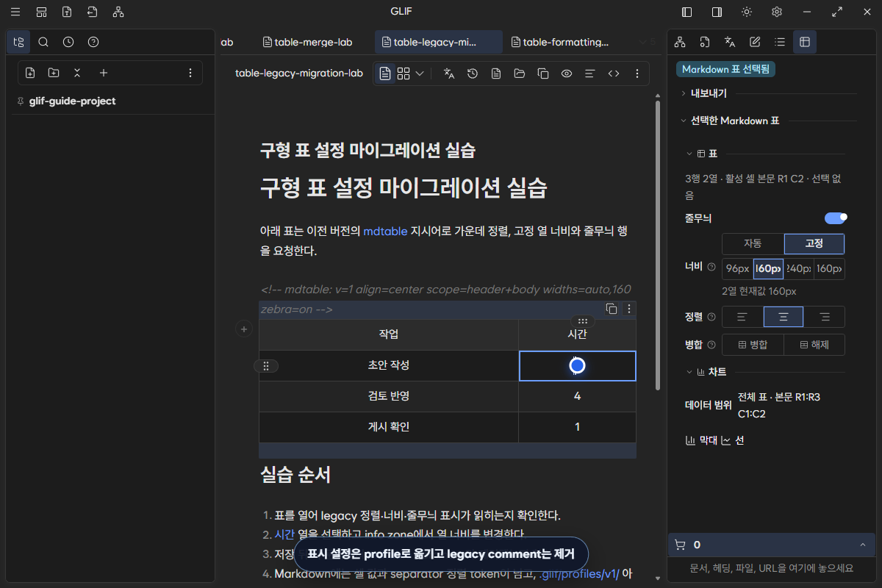Switch to table-merge-lab tab
882x588 pixels.
point(307,42)
